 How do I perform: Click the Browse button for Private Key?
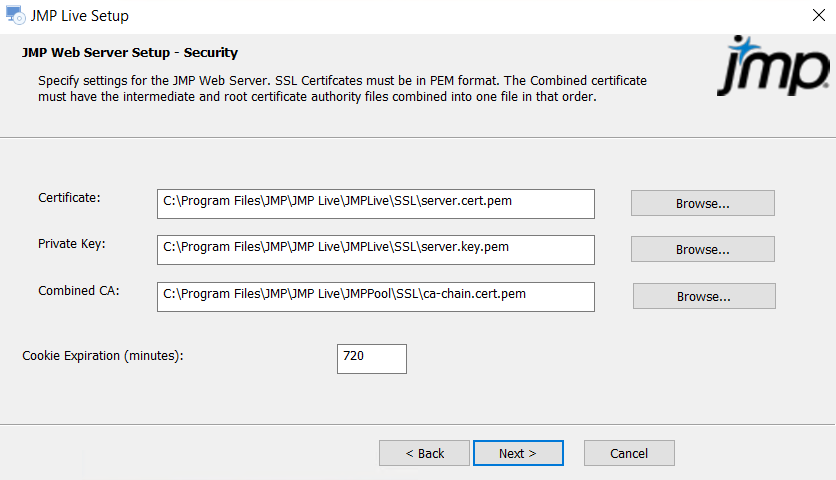[x=703, y=249]
